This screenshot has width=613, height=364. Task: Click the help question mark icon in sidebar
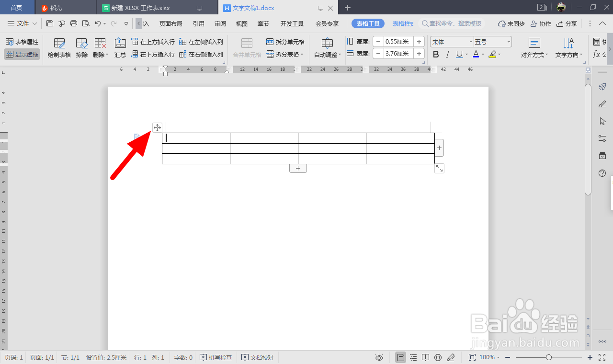[x=602, y=173]
